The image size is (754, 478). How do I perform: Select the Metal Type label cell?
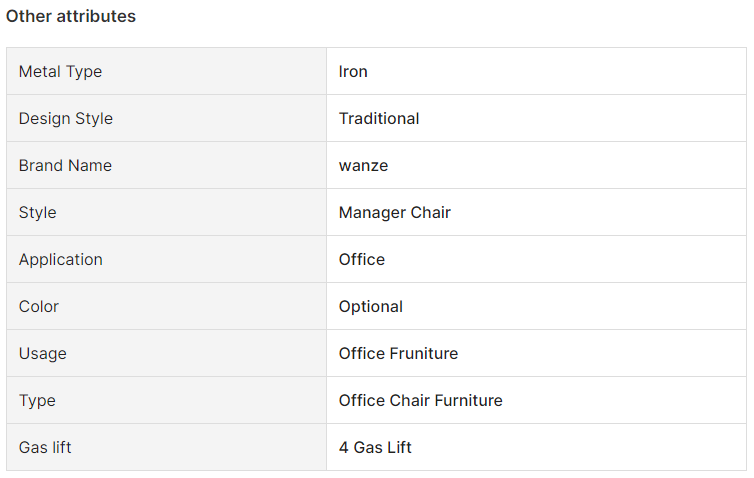pyautogui.click(x=166, y=71)
